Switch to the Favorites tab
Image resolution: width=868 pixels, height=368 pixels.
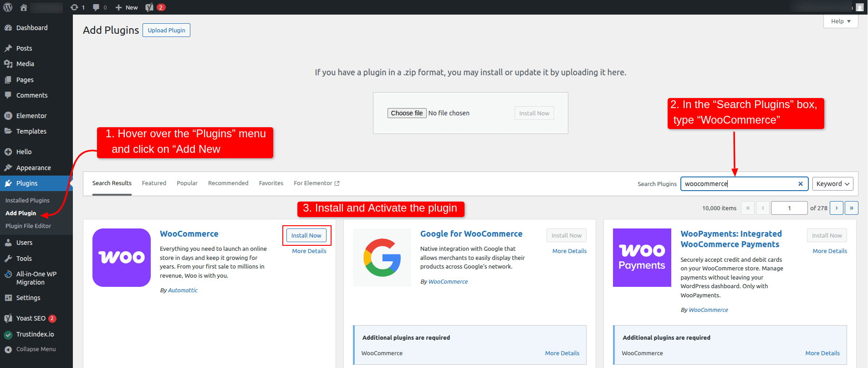[x=271, y=183]
